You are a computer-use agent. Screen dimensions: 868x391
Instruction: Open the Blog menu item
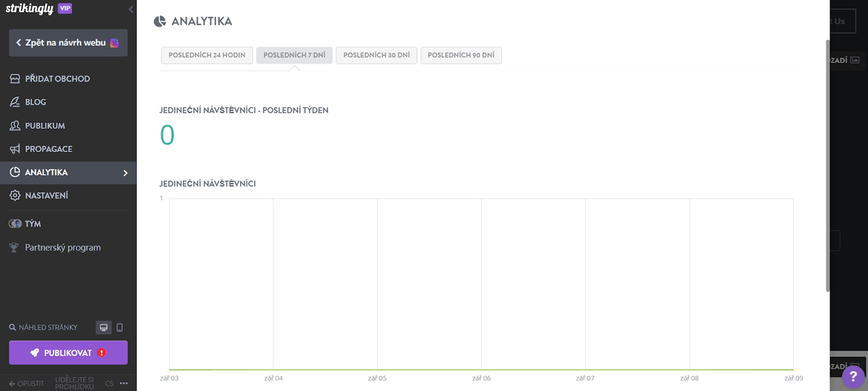coord(68,102)
